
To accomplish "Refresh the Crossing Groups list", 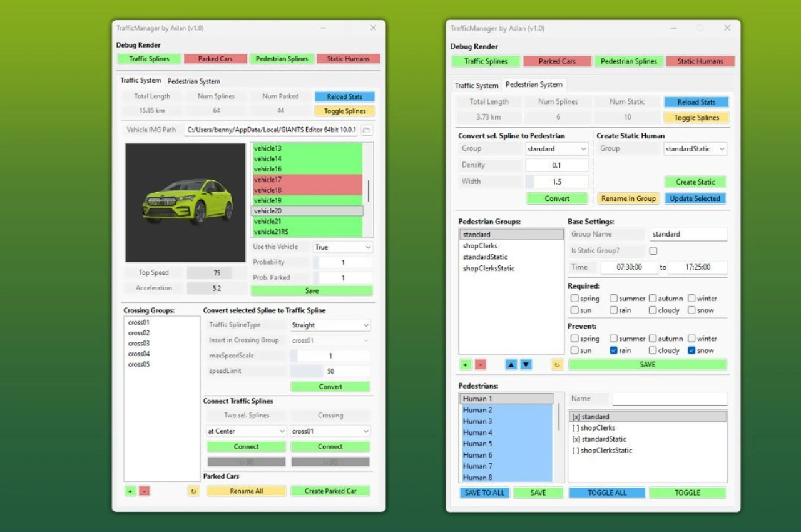I will (193, 491).
